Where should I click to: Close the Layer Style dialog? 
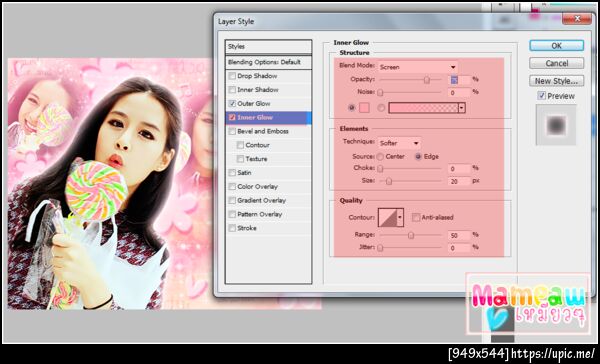click(x=577, y=18)
